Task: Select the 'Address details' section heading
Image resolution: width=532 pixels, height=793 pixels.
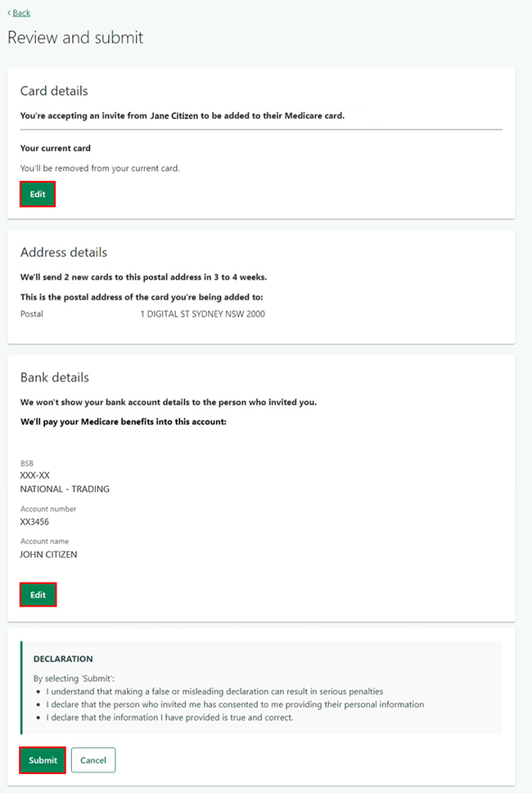Action: click(x=64, y=252)
